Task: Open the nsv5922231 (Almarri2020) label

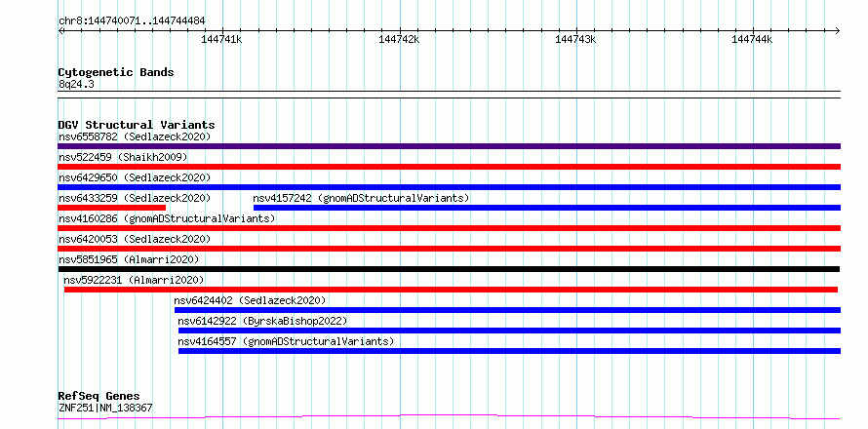Action: [x=134, y=280]
